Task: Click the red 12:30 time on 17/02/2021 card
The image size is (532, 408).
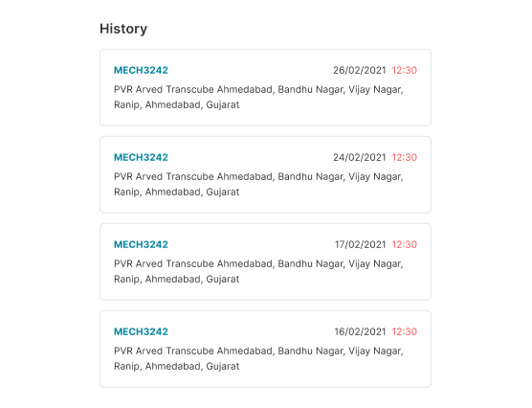Action: [x=405, y=244]
